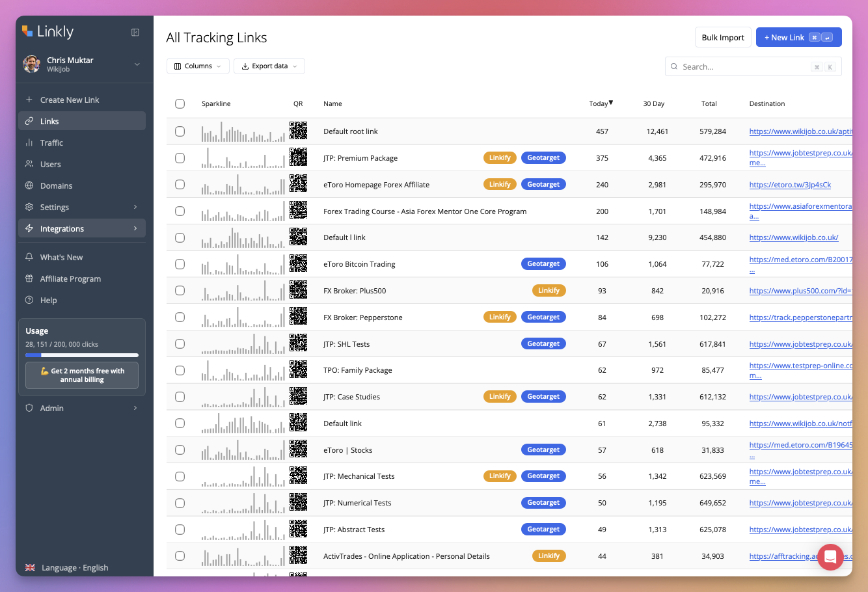Sort by the Total column header
The image size is (868, 592).
click(709, 103)
